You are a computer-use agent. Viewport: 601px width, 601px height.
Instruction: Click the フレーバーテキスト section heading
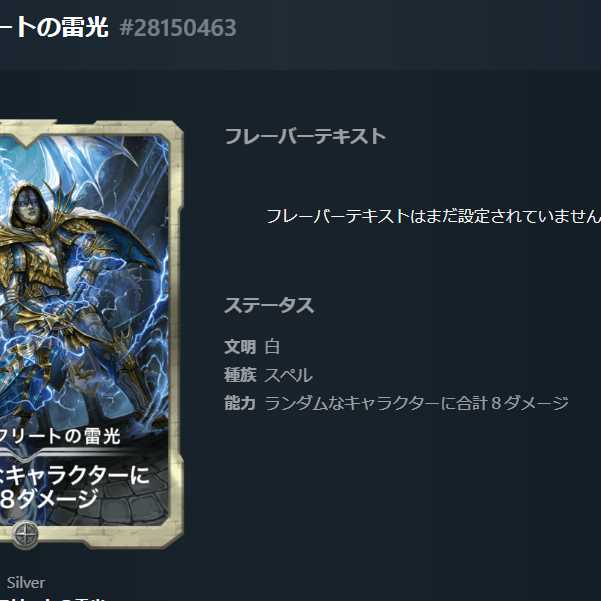pos(305,136)
